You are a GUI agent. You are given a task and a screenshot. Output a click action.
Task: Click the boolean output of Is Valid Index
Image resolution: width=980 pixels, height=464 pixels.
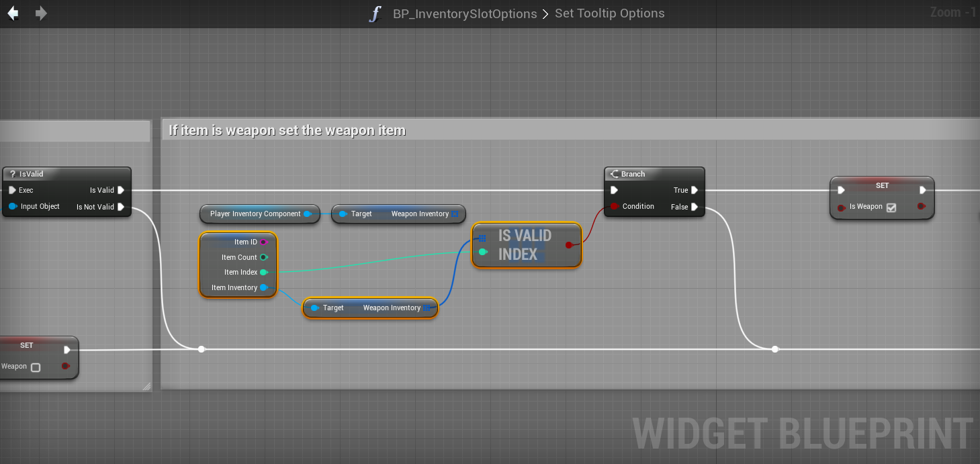(569, 245)
